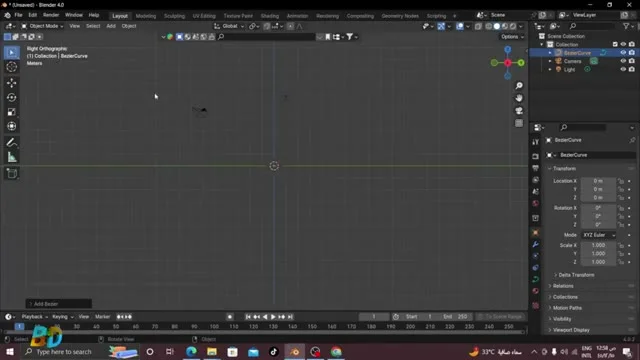This screenshot has height=360, width=640.
Task: Open the XYZ Euler rotation mode dropdown
Action: (x=598, y=235)
